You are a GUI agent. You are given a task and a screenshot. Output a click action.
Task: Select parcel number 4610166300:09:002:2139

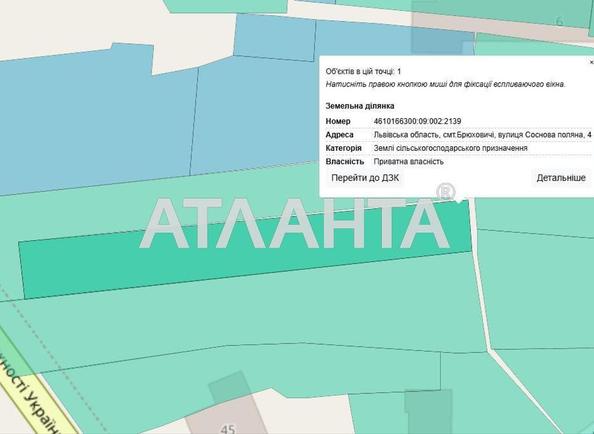[x=417, y=121]
